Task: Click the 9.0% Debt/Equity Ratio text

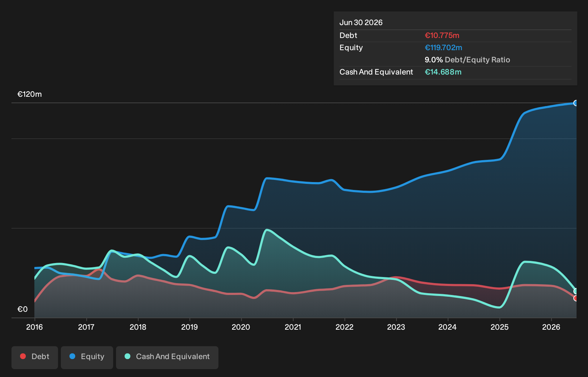Action: click(x=467, y=60)
